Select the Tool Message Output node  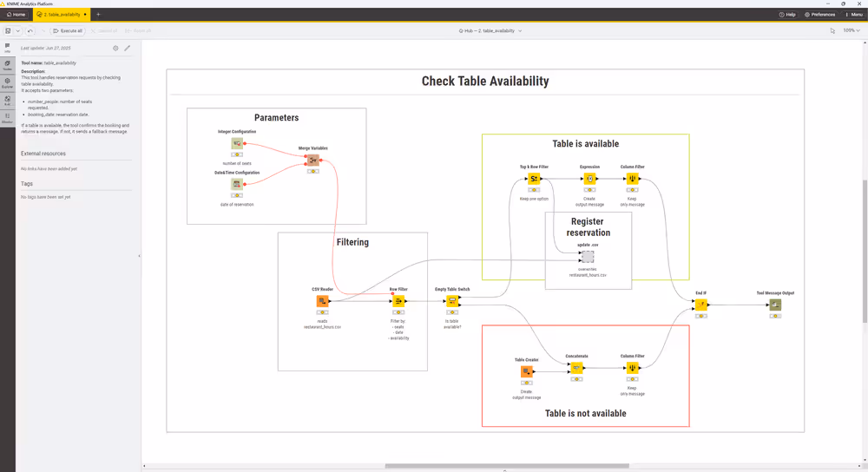point(775,305)
